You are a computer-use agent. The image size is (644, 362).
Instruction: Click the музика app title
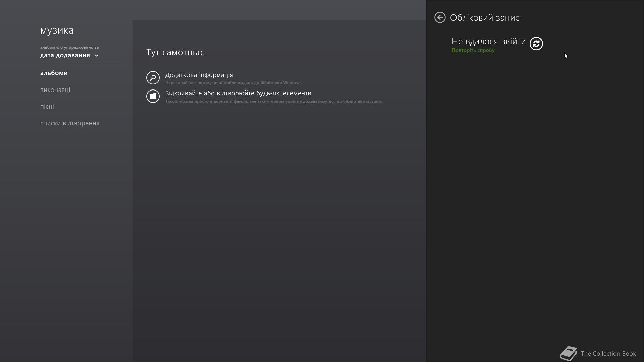[57, 30]
